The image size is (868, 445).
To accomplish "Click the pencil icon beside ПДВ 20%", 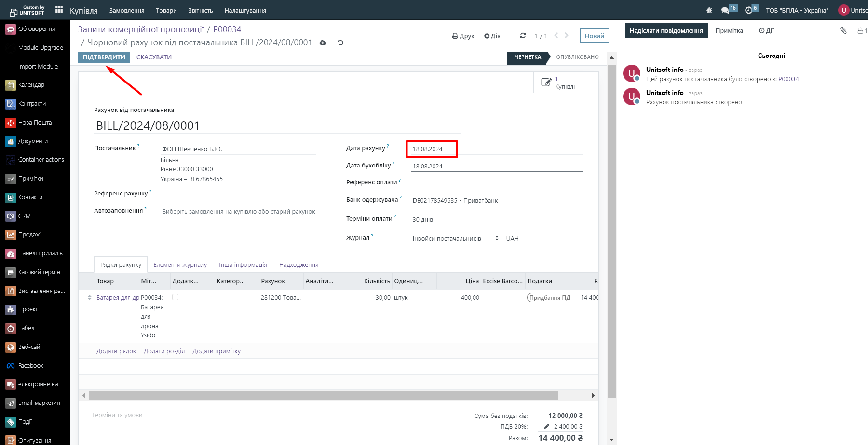I will [x=546, y=427].
